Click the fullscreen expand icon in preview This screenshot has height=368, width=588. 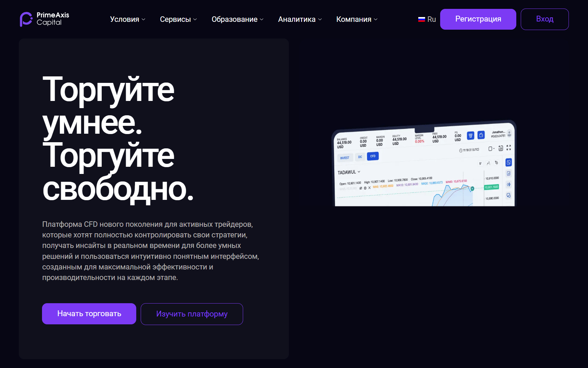click(x=508, y=147)
